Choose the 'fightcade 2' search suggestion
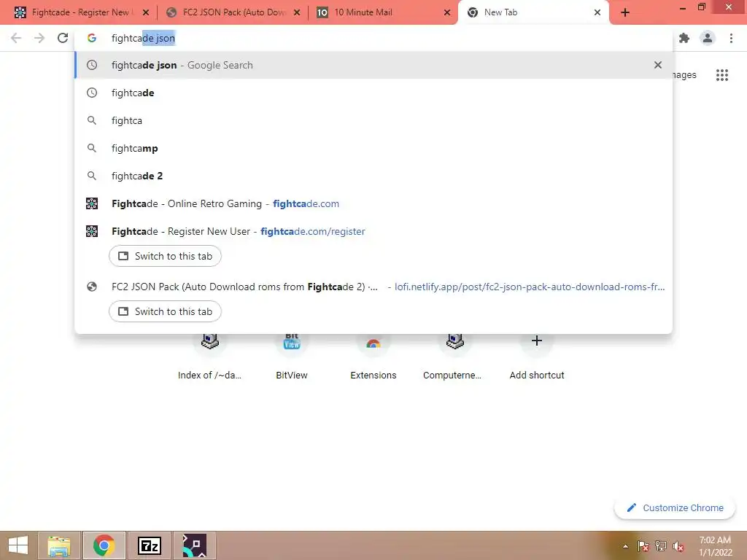Screen dimensions: 747x560 tap(373, 176)
